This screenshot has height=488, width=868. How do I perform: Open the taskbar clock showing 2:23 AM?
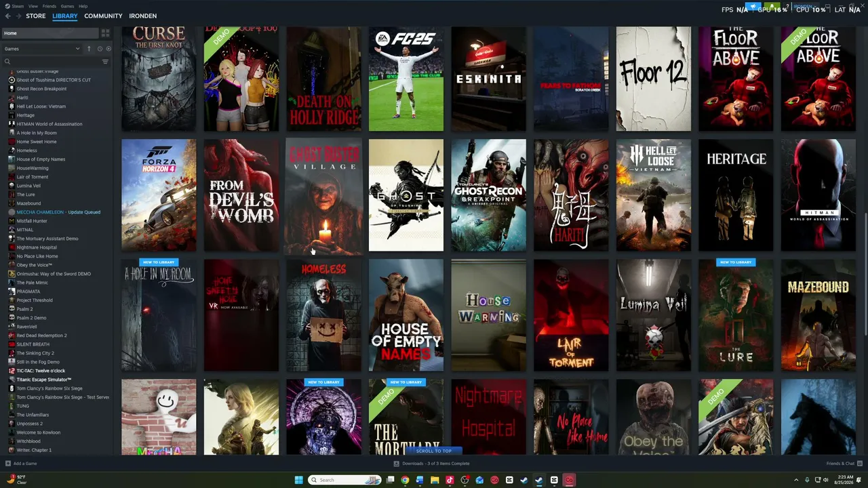[844, 480]
